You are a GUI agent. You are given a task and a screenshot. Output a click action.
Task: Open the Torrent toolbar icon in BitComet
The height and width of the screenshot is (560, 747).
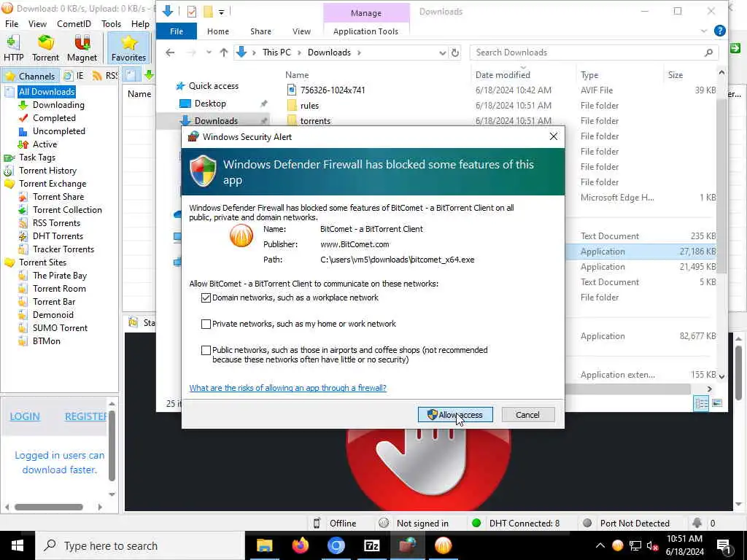(46, 48)
